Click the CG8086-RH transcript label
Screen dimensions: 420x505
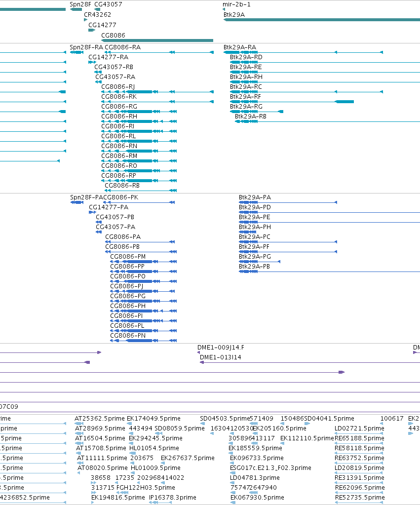tap(119, 117)
